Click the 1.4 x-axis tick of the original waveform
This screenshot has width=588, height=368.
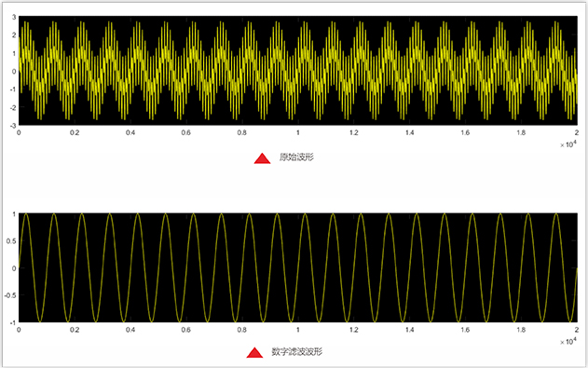409,132
